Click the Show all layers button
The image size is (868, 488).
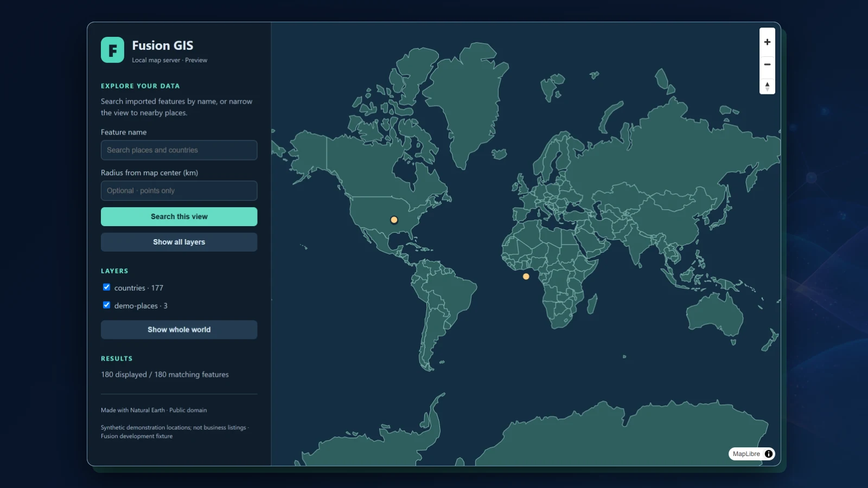179,242
